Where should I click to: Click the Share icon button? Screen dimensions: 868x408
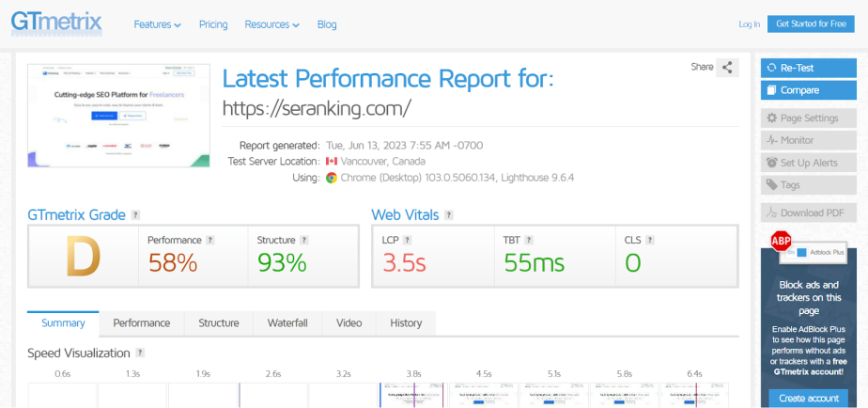(x=727, y=68)
